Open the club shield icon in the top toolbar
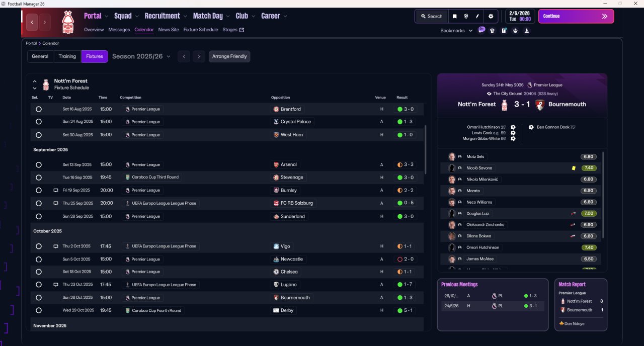Screen dimensions: 644x346 coord(466,16)
